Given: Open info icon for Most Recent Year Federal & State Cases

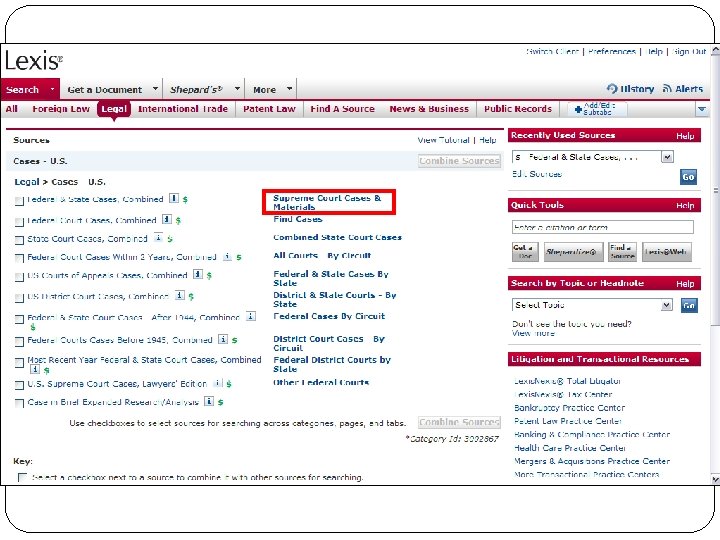Looking at the screenshot, I should click(34, 369).
